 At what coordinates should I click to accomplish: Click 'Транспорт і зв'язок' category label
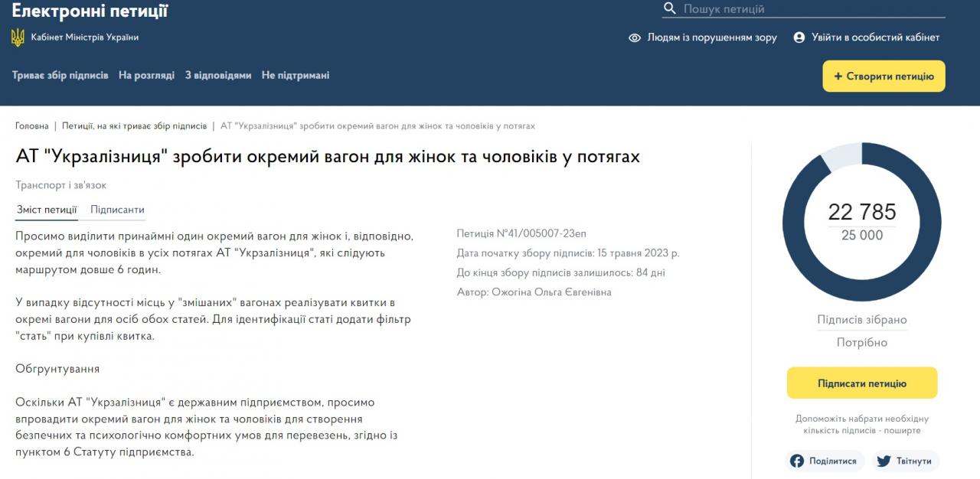click(61, 185)
